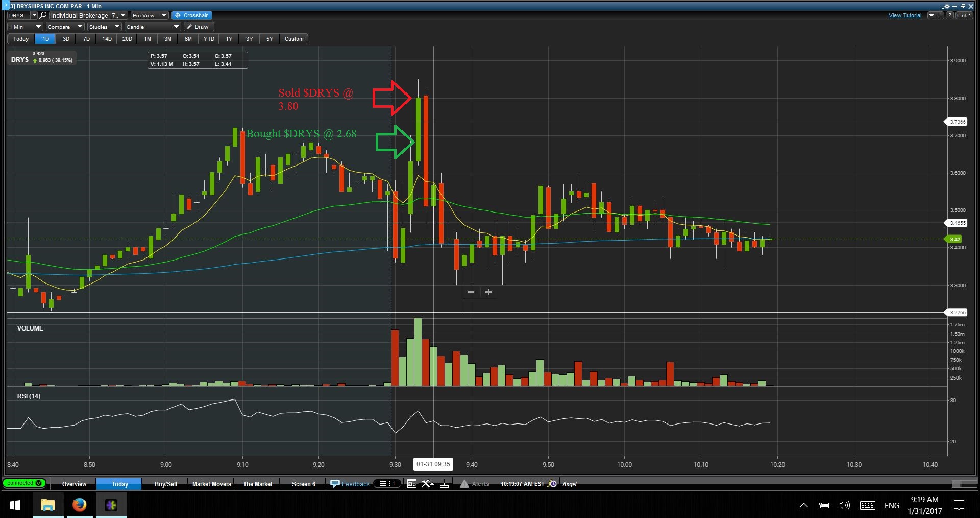Open the Windows Start menu
This screenshot has width=980, height=518.
pyautogui.click(x=15, y=505)
